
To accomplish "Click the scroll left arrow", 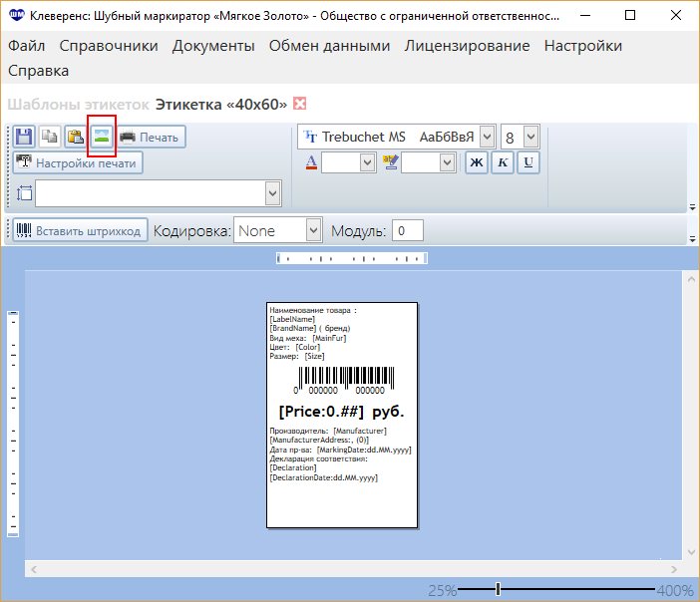I will coord(34,569).
